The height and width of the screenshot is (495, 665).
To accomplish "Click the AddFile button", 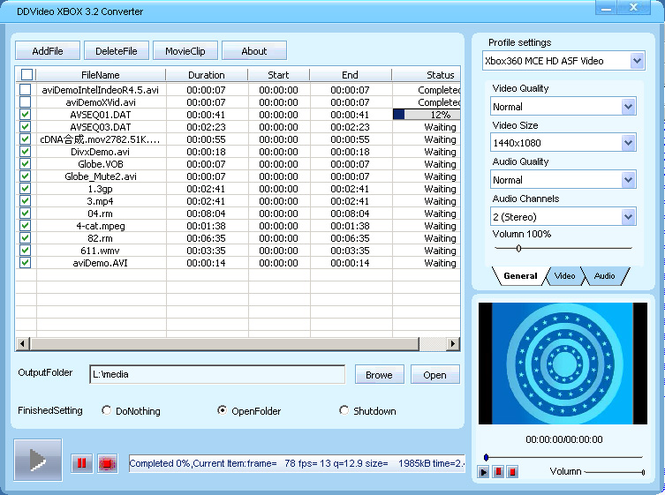I will [48, 51].
